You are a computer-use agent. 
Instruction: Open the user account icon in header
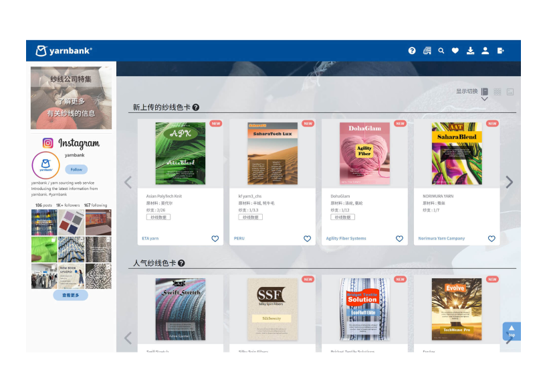(485, 51)
